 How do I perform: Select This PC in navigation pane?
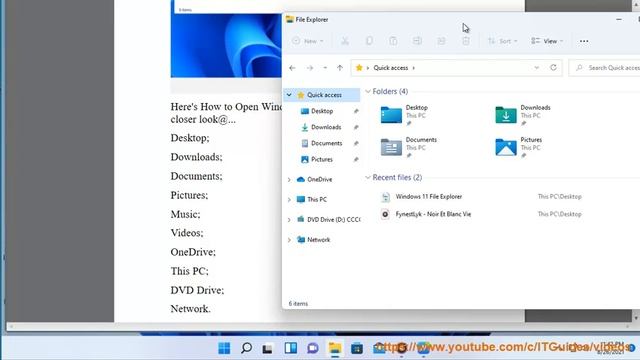tap(317, 200)
